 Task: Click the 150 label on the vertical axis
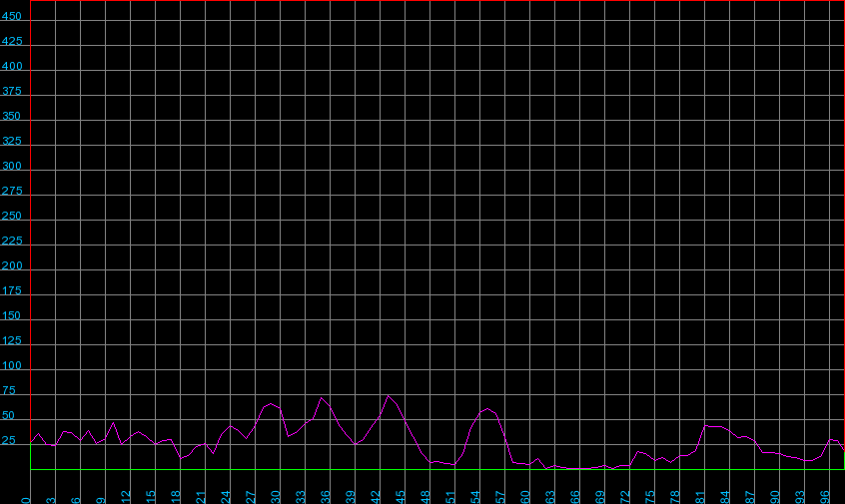point(11,315)
